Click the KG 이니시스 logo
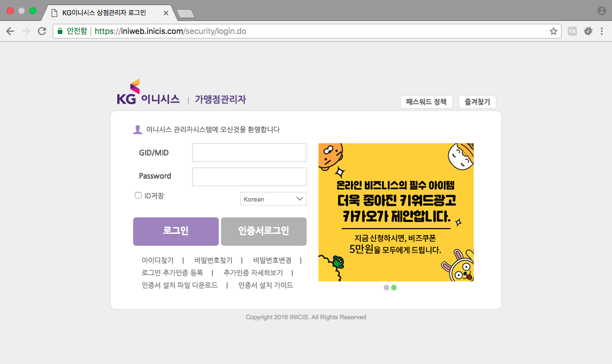 click(x=148, y=92)
